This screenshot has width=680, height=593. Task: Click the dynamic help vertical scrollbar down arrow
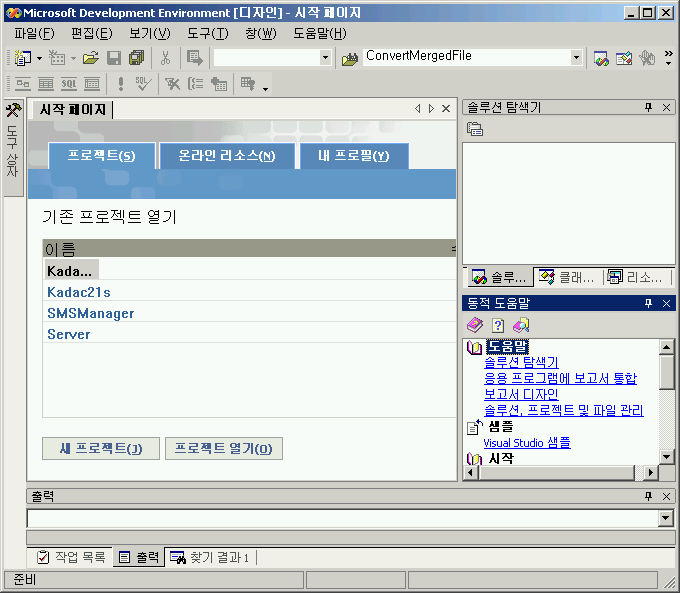[x=666, y=456]
